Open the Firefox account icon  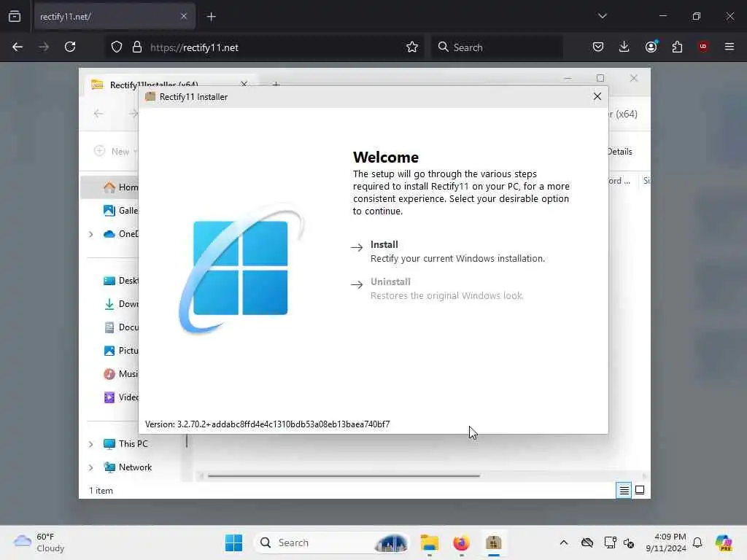(x=651, y=47)
